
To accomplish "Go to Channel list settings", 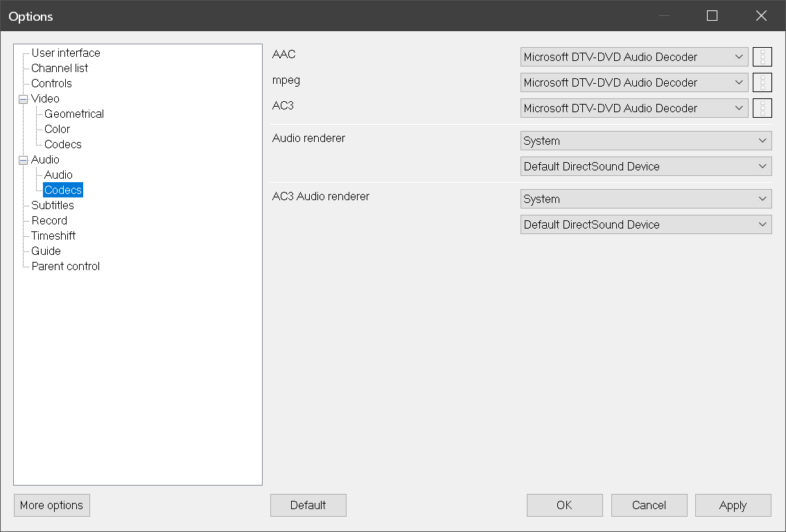I will 60,68.
